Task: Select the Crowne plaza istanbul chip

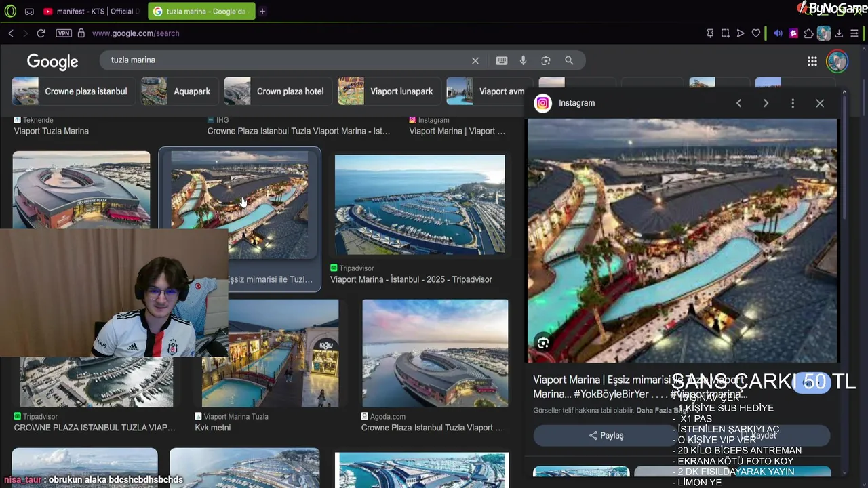Action: [73, 91]
